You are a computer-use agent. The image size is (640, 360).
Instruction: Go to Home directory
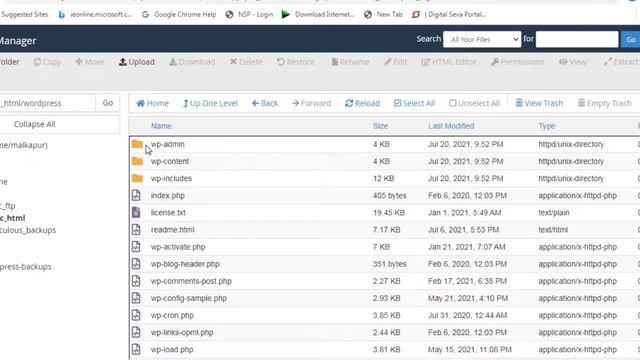[152, 103]
